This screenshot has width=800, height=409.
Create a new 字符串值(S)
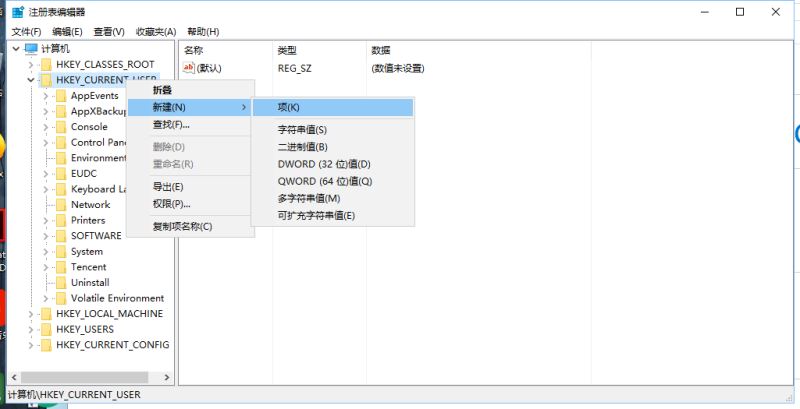[x=333, y=130]
